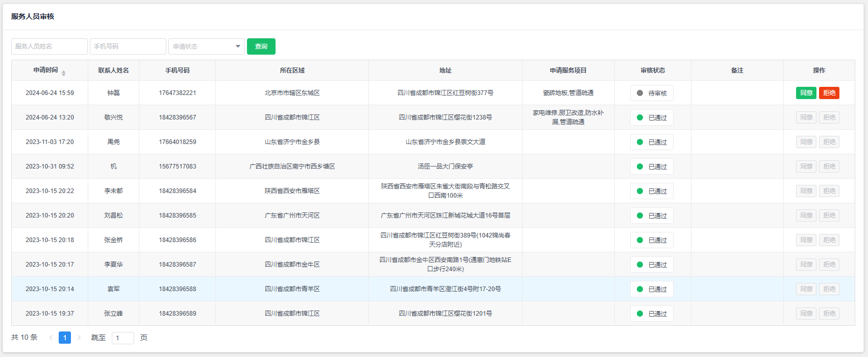Open the 申请状态 dropdown filter
The height and width of the screenshot is (357, 868).
(206, 46)
